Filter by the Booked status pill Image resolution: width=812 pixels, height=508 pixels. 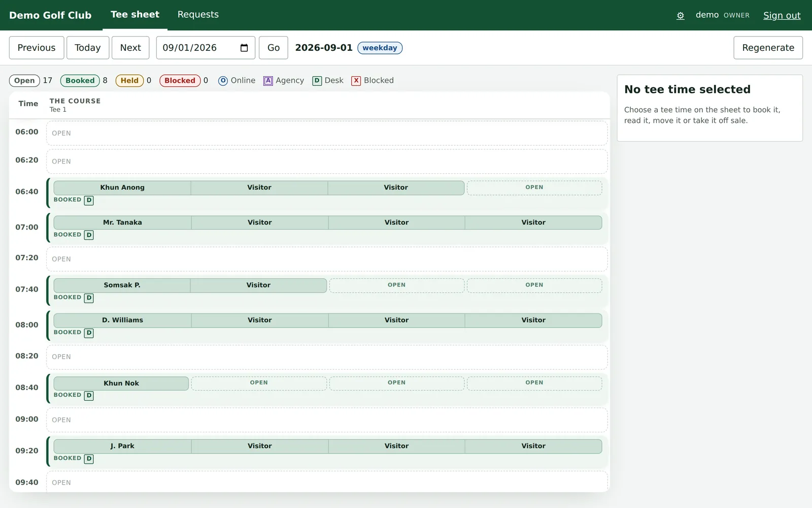point(80,81)
